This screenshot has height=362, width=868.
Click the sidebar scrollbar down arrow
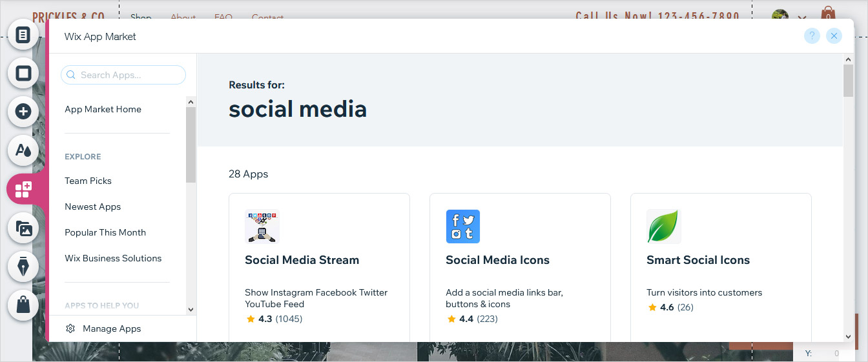(x=191, y=309)
